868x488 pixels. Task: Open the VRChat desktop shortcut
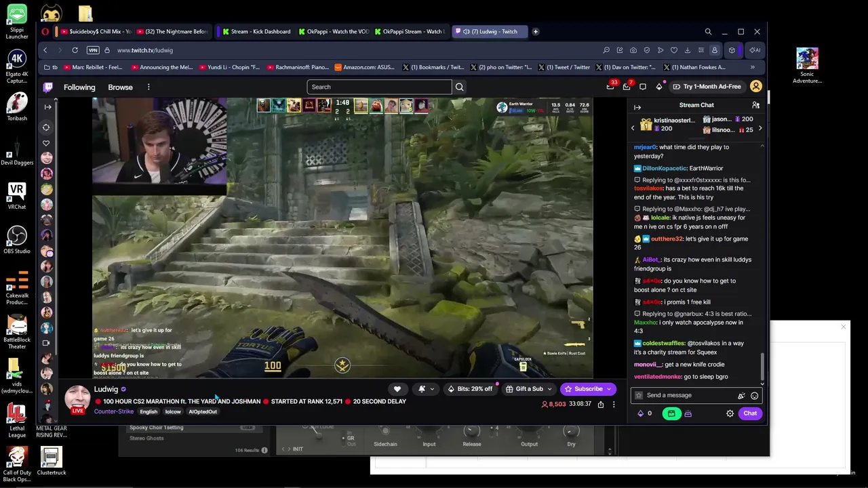pos(17,195)
